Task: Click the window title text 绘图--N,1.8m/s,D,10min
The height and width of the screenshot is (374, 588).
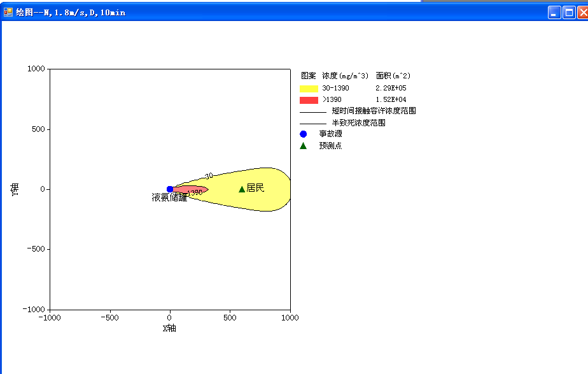Action: (x=71, y=12)
